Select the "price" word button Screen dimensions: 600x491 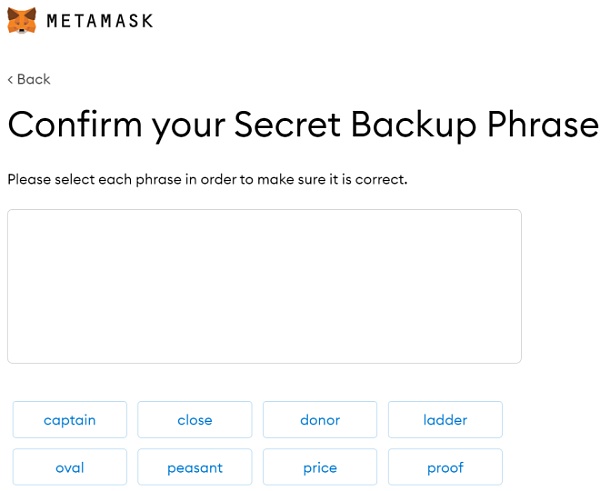[320, 467]
